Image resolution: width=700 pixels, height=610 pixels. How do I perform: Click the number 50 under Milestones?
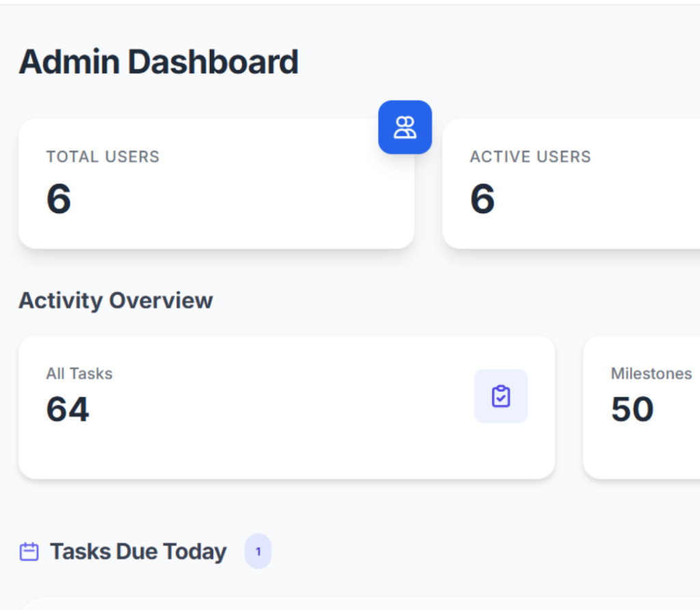[x=632, y=409]
